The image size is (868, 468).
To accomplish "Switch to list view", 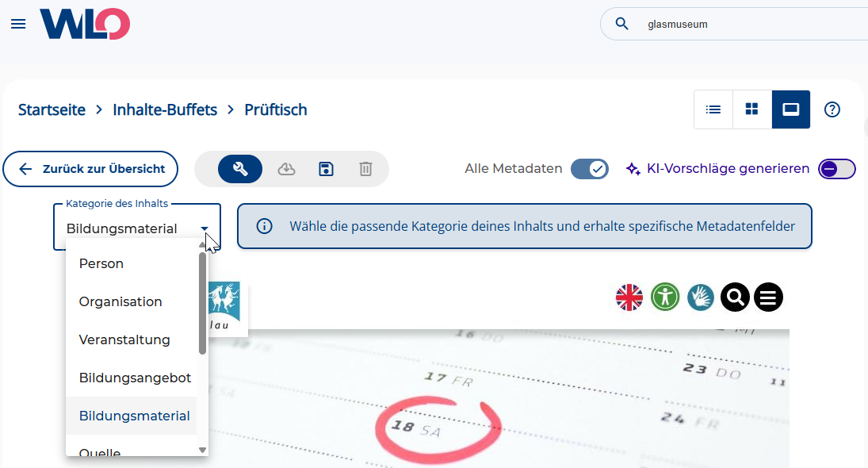I will (x=713, y=109).
